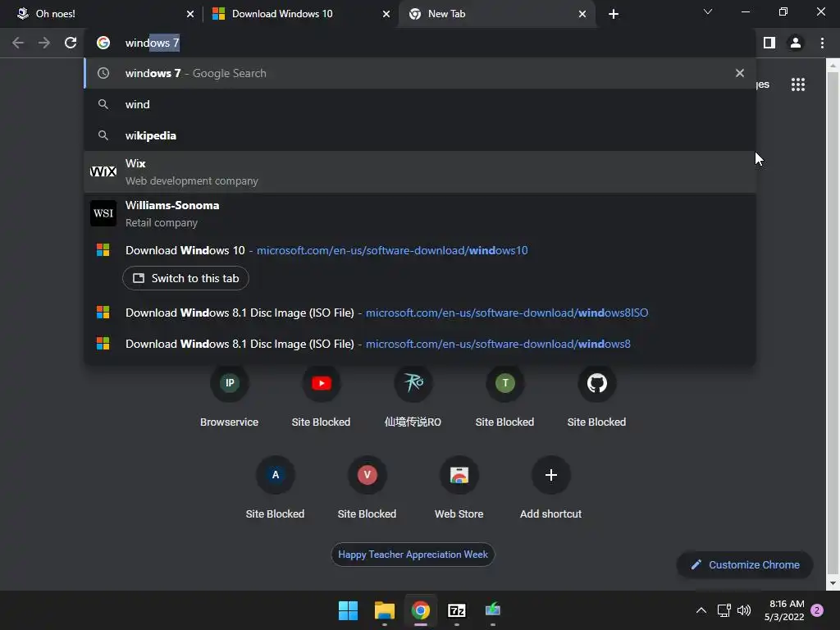Click the address bar containing 'windows 7'
The image size is (840, 630).
[420, 43]
